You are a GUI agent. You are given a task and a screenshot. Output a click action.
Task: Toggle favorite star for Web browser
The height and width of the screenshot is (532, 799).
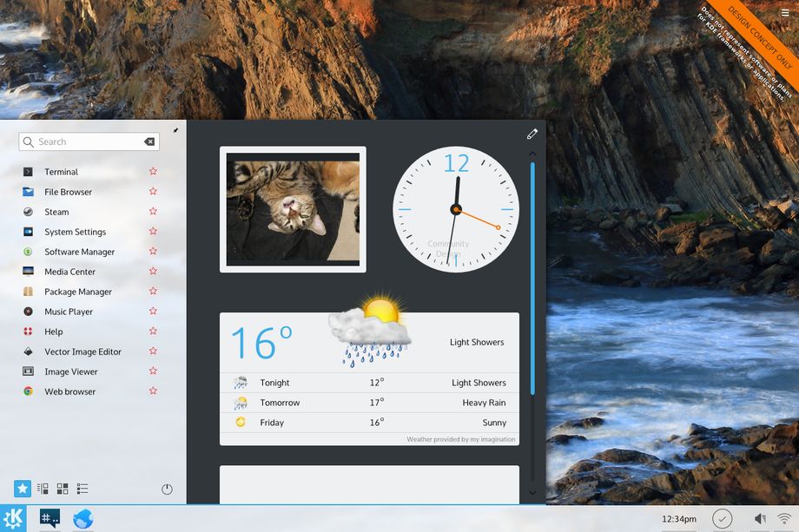pyautogui.click(x=153, y=391)
